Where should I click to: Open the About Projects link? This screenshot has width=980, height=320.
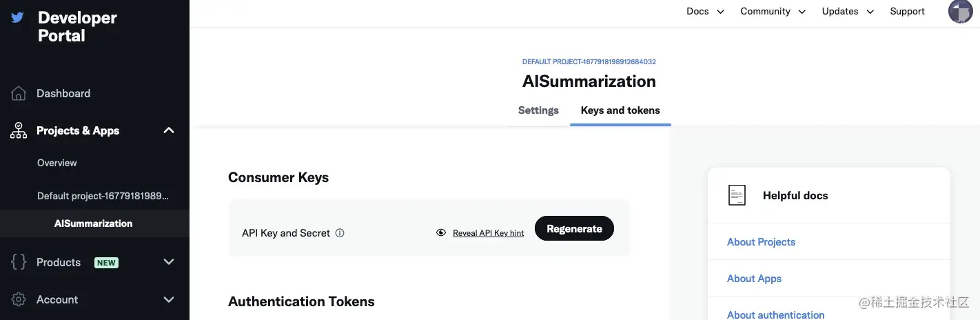(x=761, y=242)
